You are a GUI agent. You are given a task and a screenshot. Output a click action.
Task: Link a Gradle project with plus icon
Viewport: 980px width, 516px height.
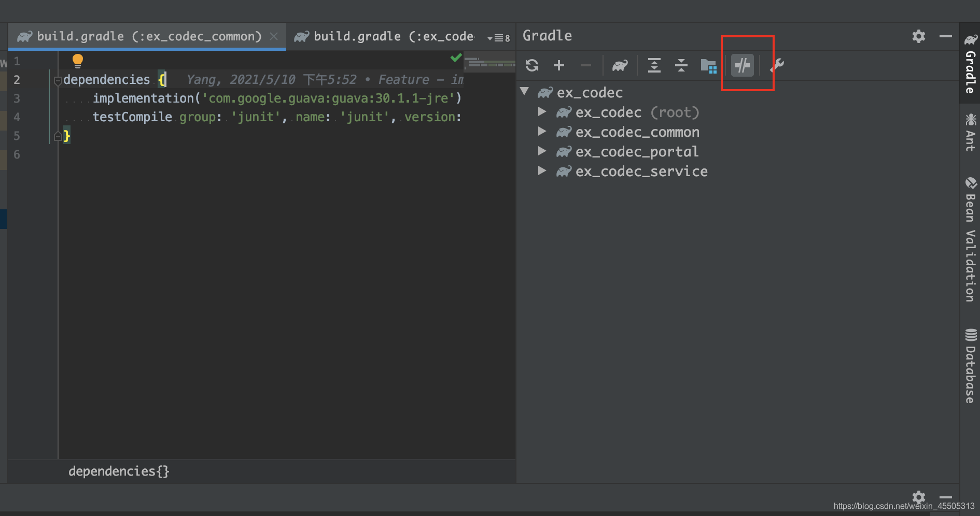pyautogui.click(x=559, y=65)
